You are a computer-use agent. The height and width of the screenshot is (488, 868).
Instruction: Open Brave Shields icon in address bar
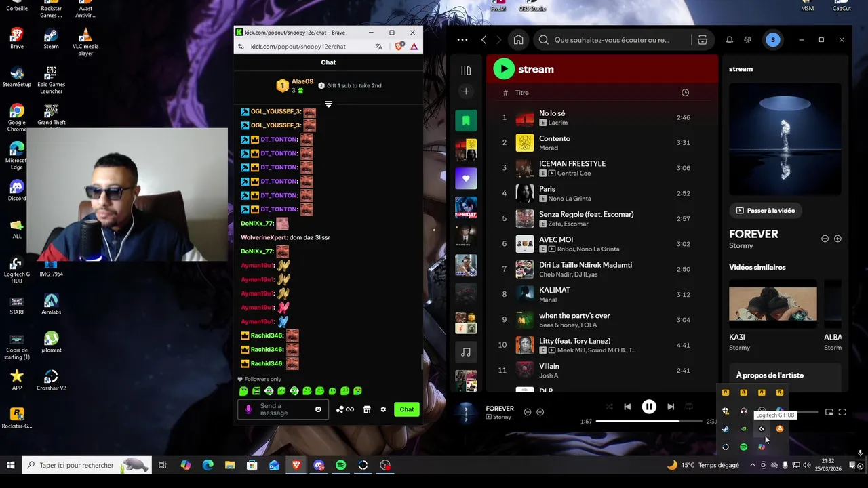tap(399, 46)
